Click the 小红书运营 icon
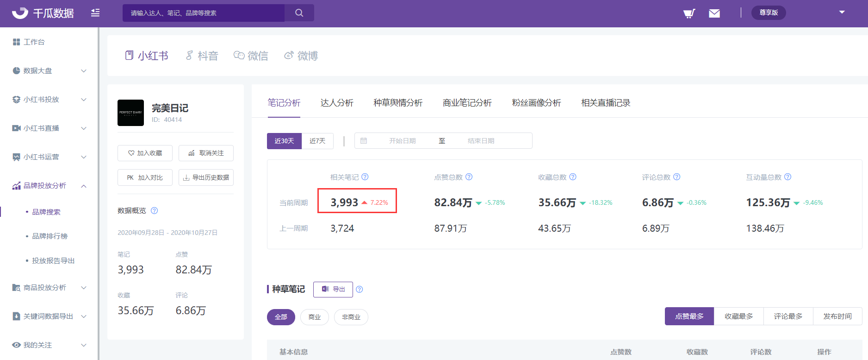Image resolution: width=868 pixels, height=360 pixels. coord(16,157)
